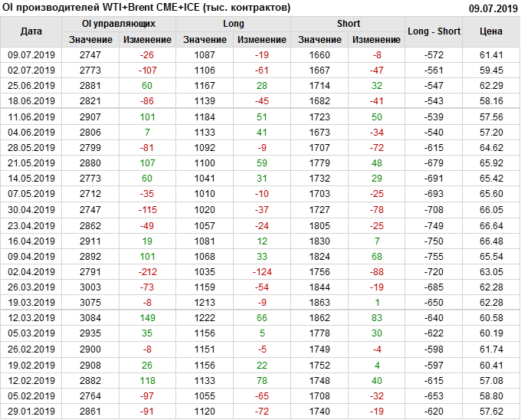This screenshot has width=521, height=420.
Task: Click the "Long" group header
Action: point(234,24)
